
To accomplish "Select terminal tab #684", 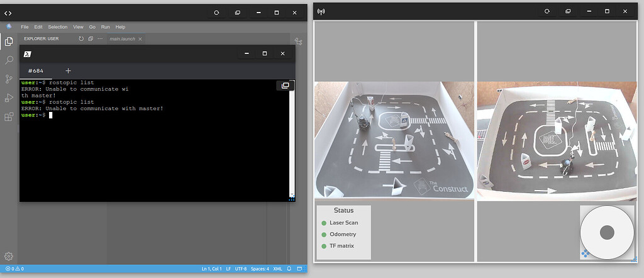I will pos(36,70).
